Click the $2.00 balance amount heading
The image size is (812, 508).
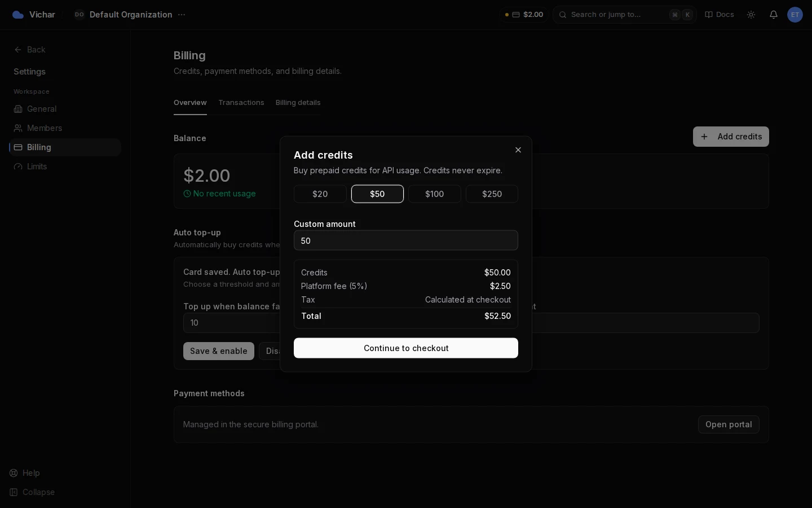207,176
